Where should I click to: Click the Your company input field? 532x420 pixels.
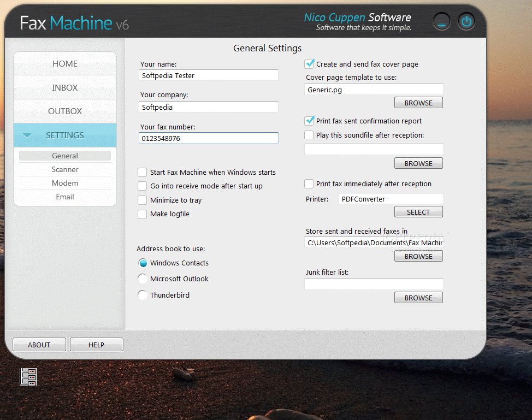[208, 107]
